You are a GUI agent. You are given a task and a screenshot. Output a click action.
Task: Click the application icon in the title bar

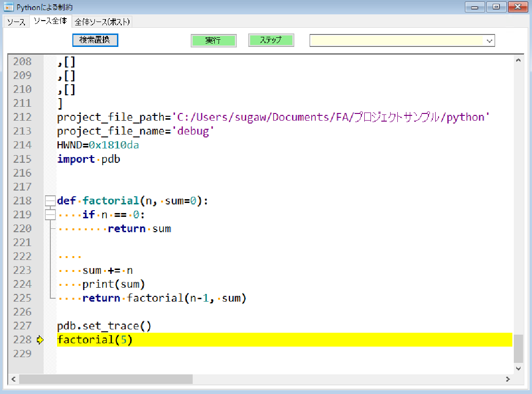pos(8,7)
